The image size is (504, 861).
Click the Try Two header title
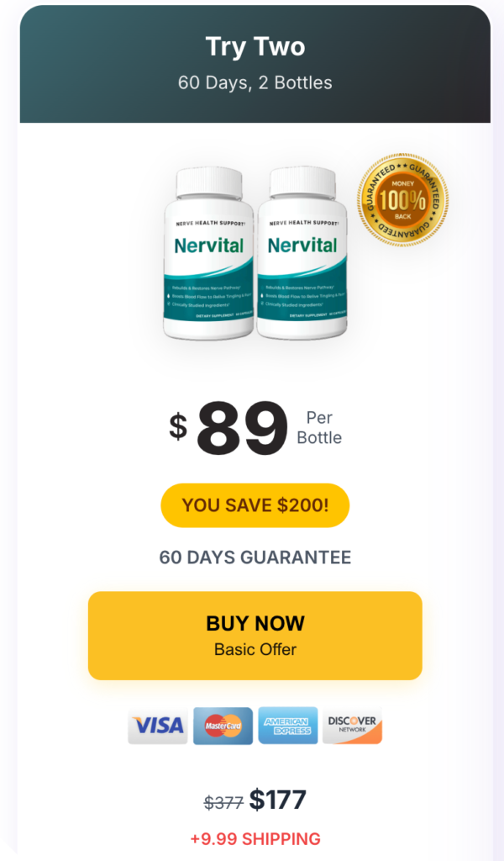point(255,47)
